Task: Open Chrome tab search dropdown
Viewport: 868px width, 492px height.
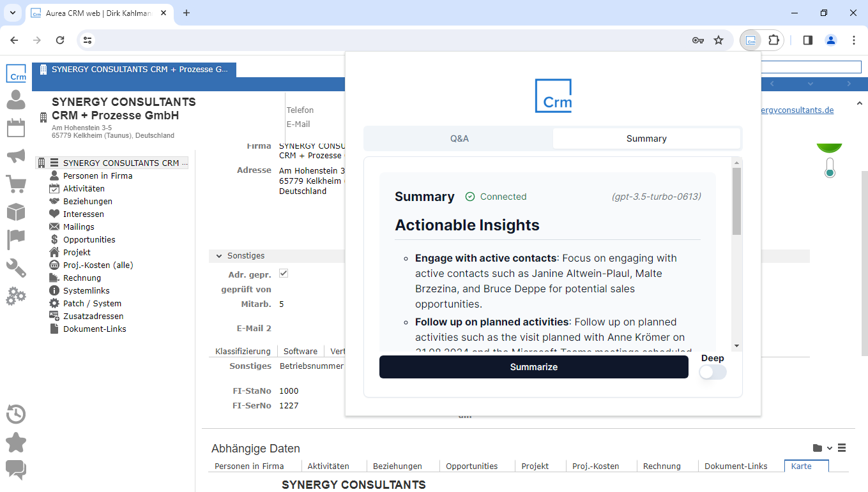Action: pos(13,13)
